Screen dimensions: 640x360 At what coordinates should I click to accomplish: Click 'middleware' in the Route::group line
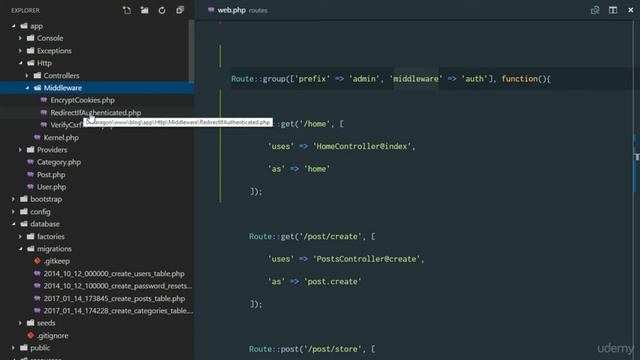coord(416,78)
